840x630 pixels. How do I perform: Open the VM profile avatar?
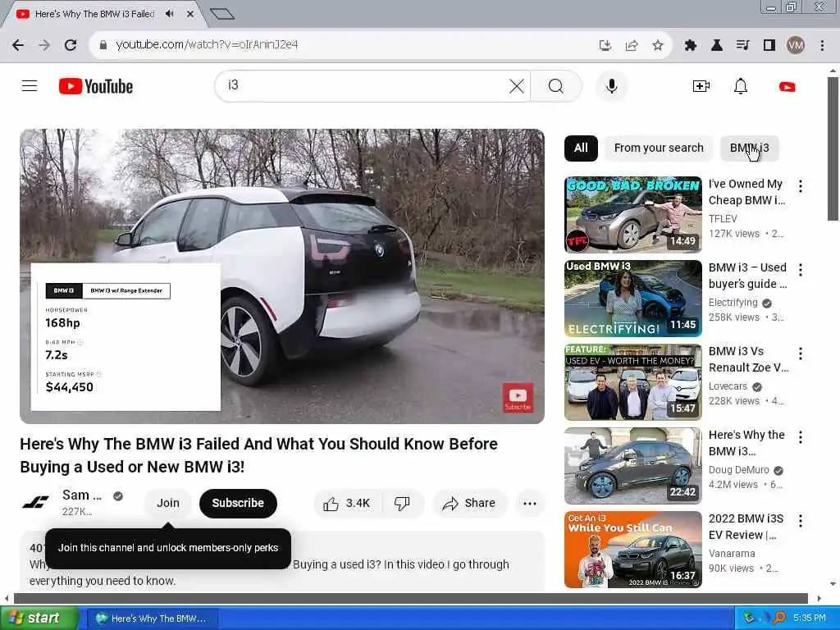(x=796, y=46)
